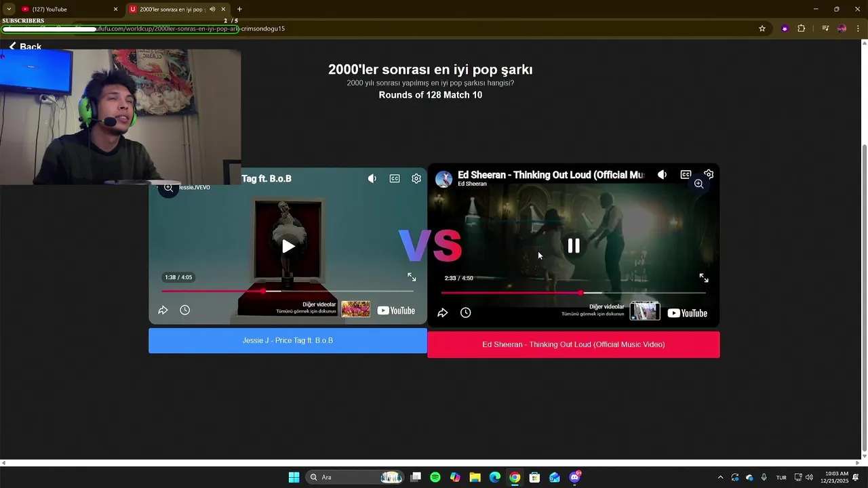Switch the TUR keyboard language
This screenshot has width=868, height=488.
coord(781,477)
